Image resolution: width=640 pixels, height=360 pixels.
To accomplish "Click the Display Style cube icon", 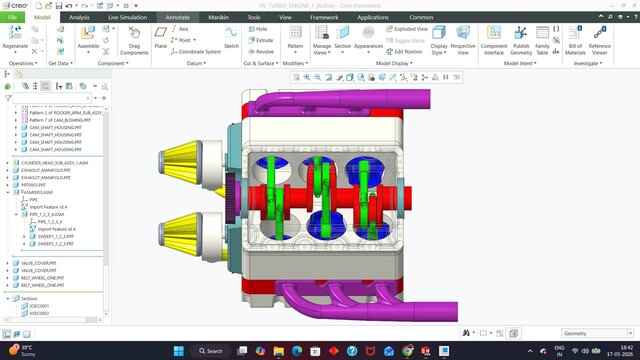I will coord(439,33).
